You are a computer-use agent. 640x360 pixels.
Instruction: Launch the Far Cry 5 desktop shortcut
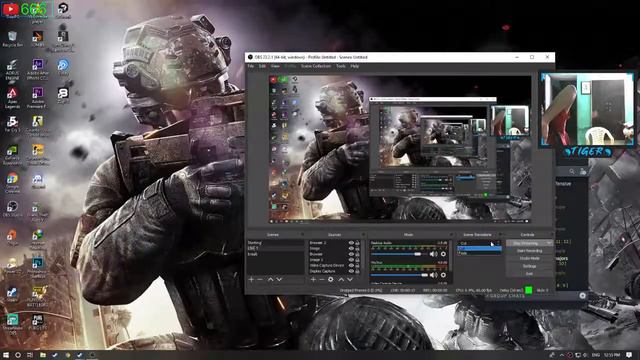coord(12,124)
